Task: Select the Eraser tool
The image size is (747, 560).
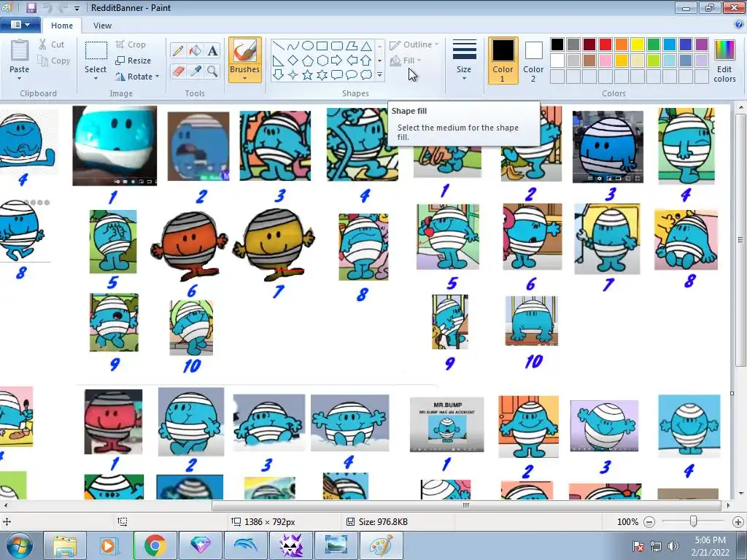Action: pos(178,71)
